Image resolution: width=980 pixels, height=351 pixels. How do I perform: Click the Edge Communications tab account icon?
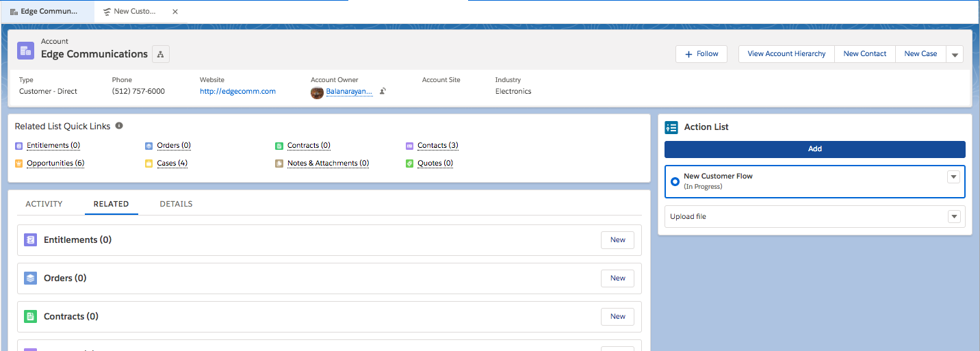pyautogui.click(x=14, y=12)
